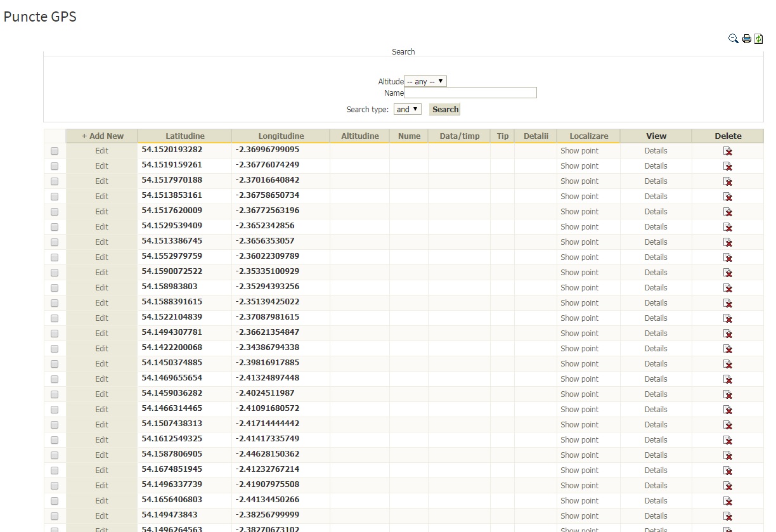
Task: Click the + Add New link
Action: [102, 136]
